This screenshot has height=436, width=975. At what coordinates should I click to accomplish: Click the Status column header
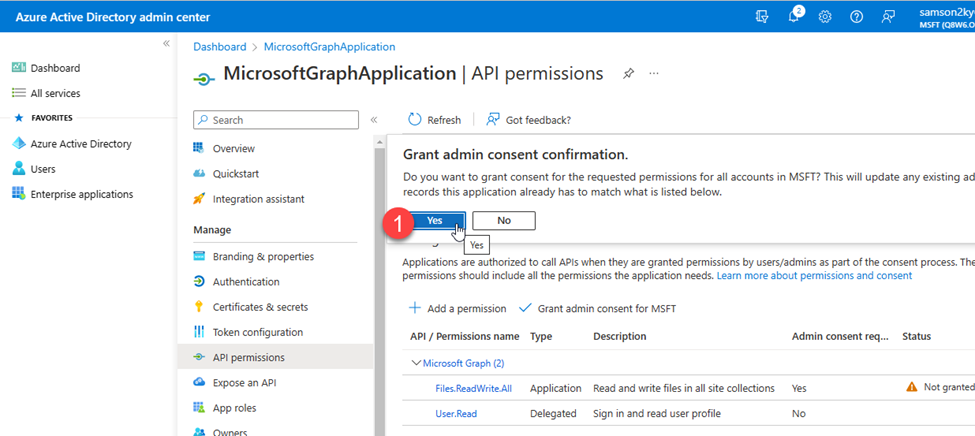tap(917, 336)
